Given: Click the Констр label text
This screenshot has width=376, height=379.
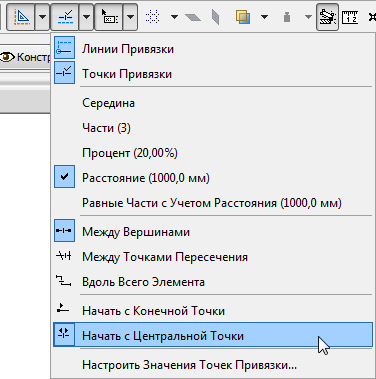Looking at the screenshot, I should [34, 57].
